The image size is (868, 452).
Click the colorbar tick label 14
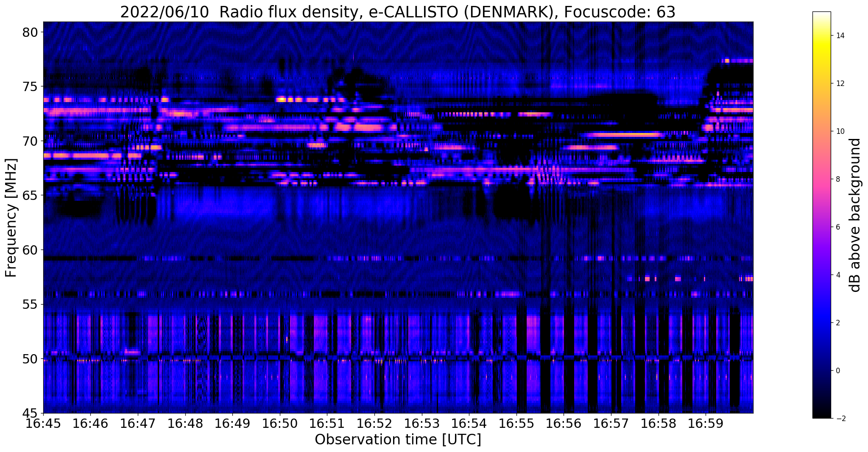840,36
